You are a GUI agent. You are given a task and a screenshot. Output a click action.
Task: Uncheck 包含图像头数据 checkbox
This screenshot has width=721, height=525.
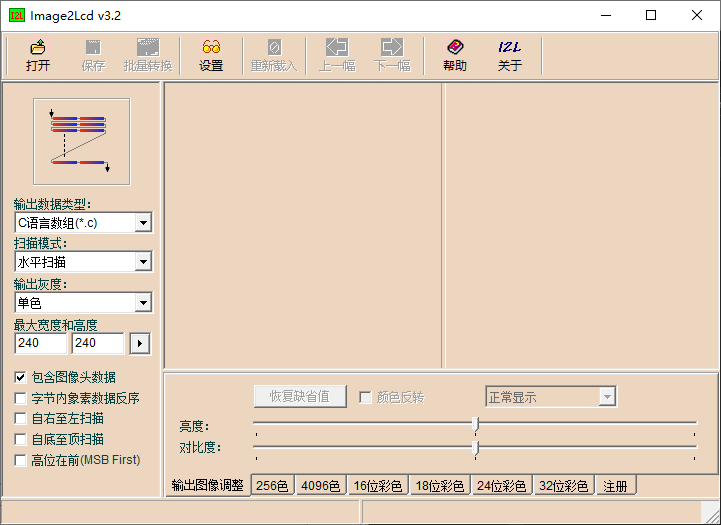[x=20, y=377]
